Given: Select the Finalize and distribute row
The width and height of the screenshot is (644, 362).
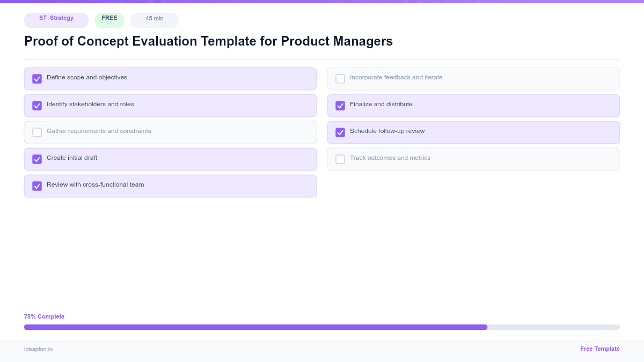Looking at the screenshot, I should coord(473,105).
